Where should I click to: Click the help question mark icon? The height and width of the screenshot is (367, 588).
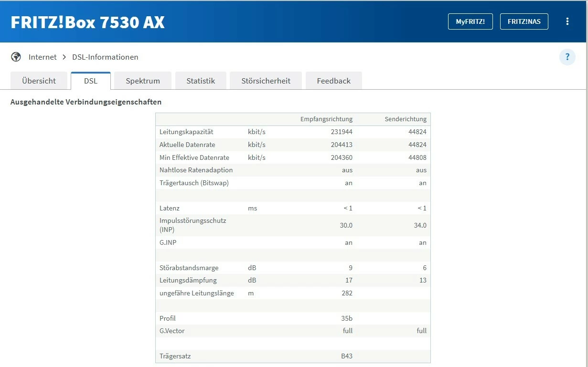click(567, 57)
